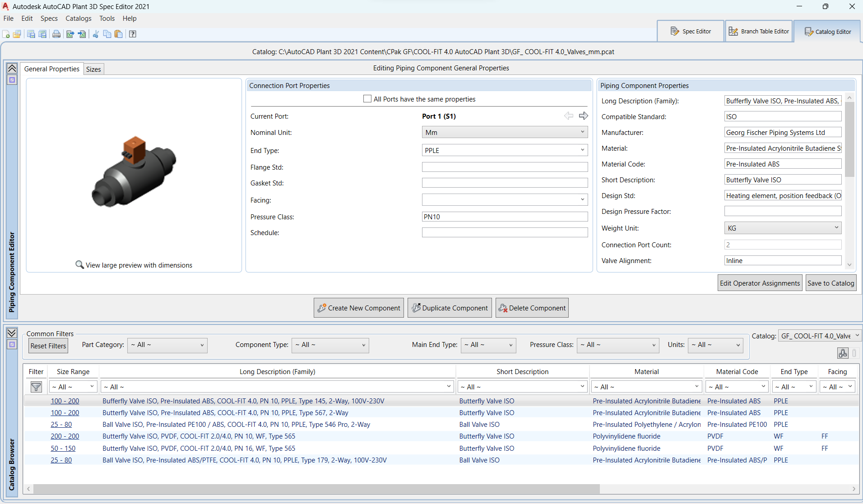
Task: Collapse the Catalog Browser panel
Action: click(12, 333)
